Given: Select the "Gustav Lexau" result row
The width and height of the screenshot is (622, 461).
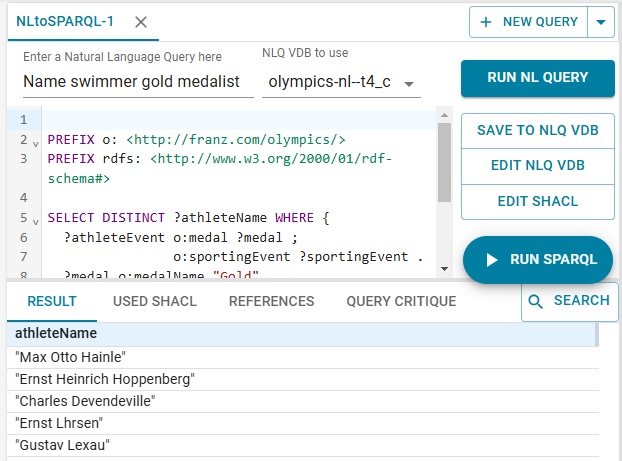Looking at the screenshot, I should 303,445.
